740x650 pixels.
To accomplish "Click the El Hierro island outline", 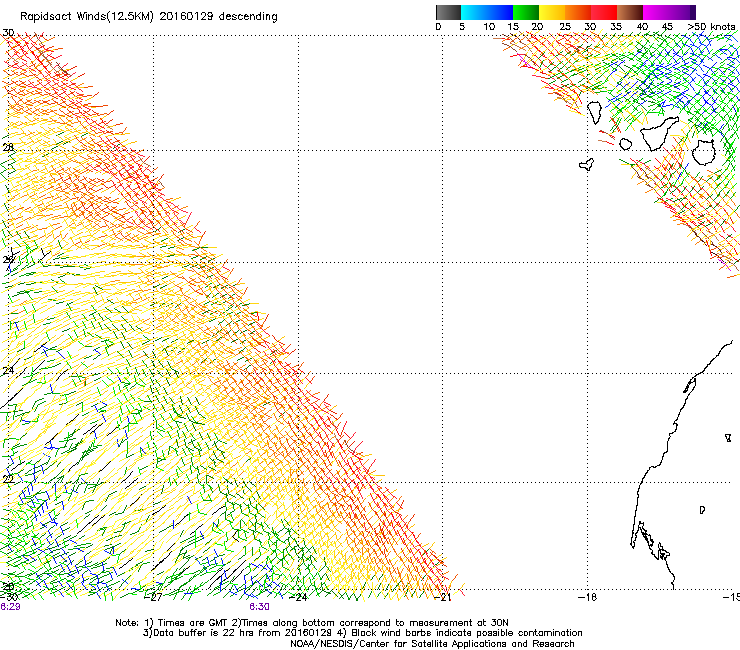I will tap(586, 164).
